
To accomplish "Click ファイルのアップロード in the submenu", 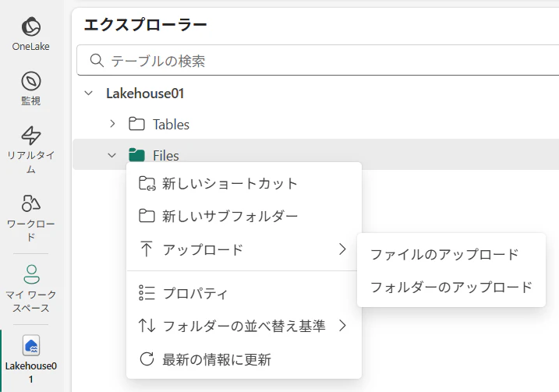I will 444,254.
